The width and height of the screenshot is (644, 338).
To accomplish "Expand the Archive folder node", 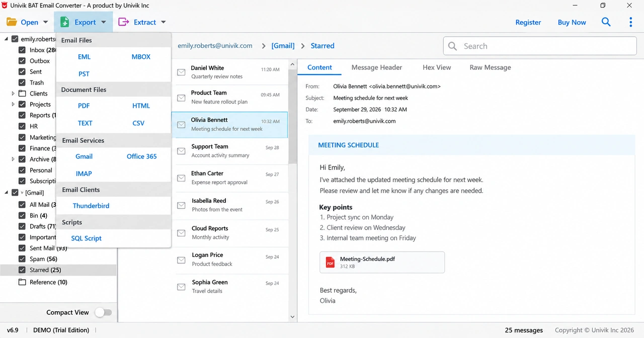I will [x=13, y=159].
